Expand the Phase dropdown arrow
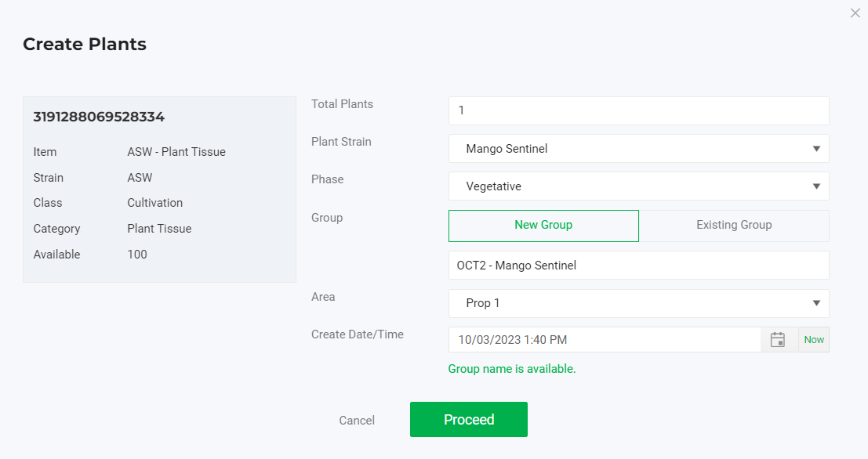 tap(816, 186)
